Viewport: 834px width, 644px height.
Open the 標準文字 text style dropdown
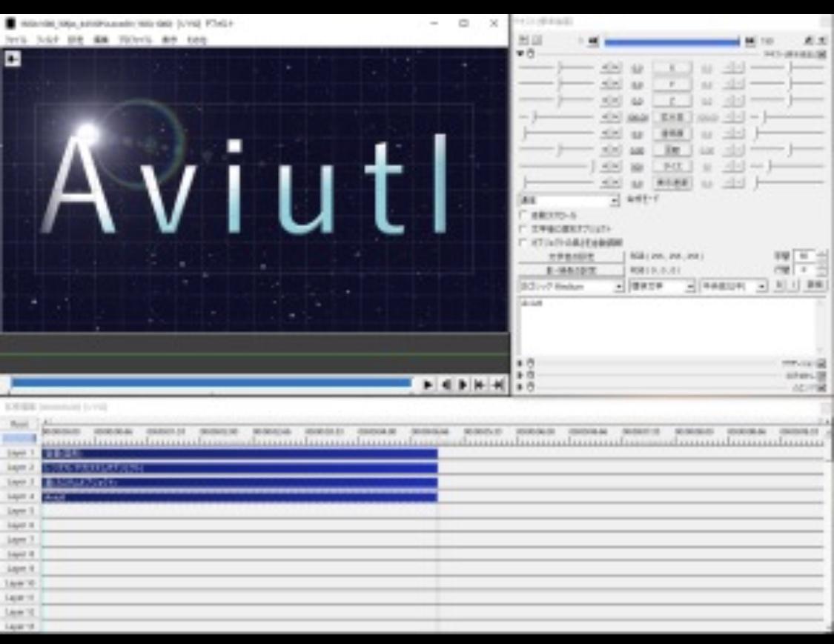(x=662, y=287)
